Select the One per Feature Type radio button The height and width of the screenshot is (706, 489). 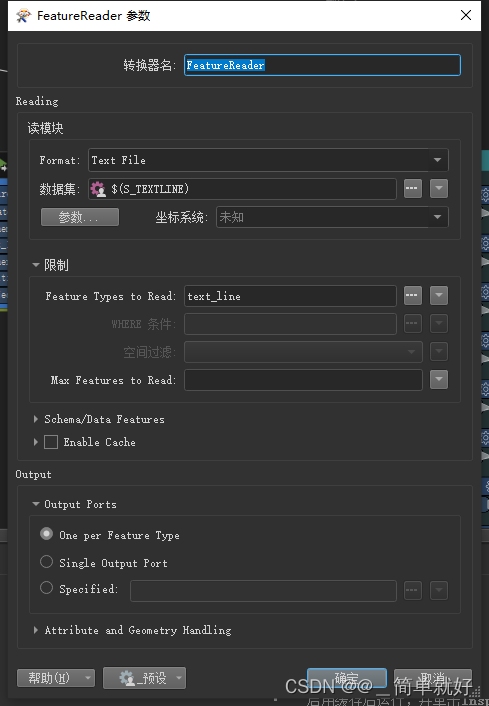pos(46,534)
